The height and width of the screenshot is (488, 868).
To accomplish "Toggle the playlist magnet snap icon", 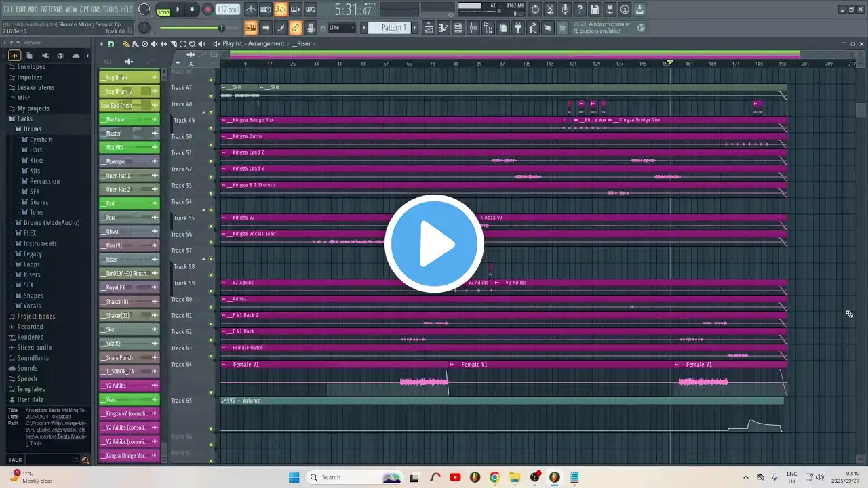I will point(111,44).
